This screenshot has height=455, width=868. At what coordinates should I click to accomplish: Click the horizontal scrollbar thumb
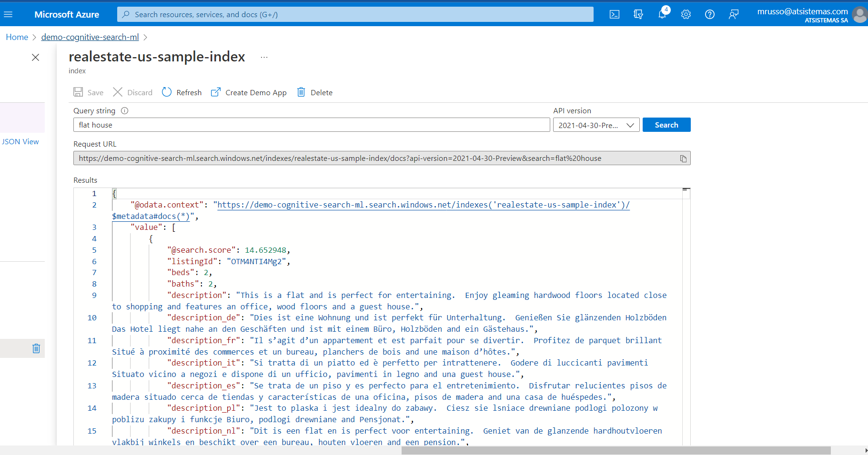pos(616,451)
